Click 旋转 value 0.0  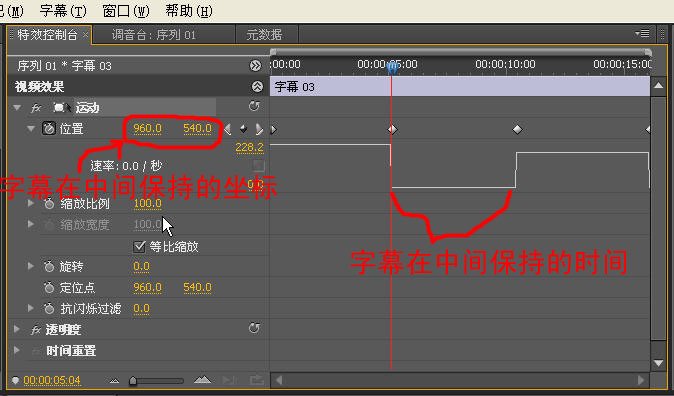(x=141, y=267)
